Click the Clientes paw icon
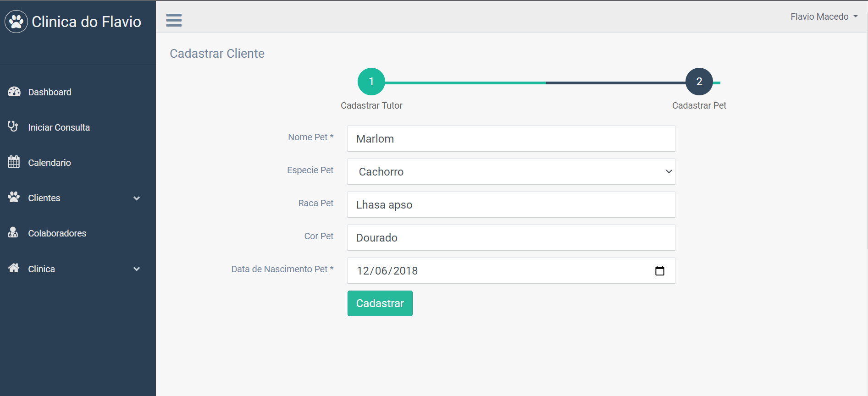The width and height of the screenshot is (868, 396). point(14,197)
